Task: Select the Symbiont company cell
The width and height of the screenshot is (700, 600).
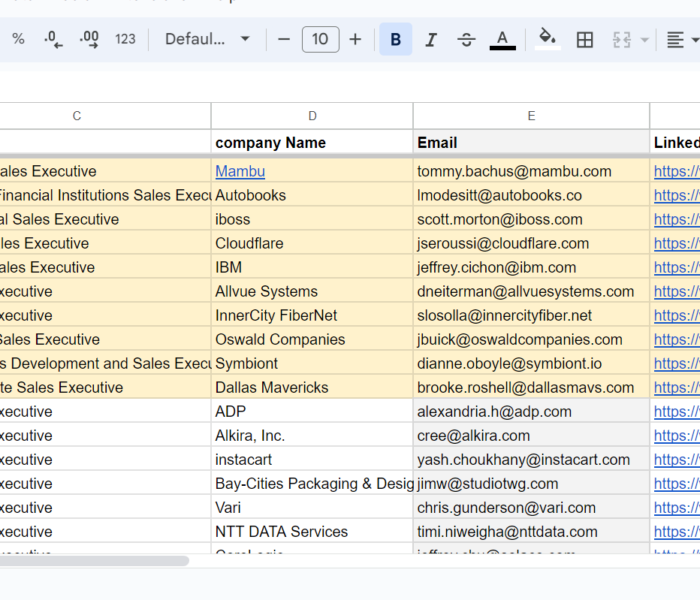Action: pyautogui.click(x=312, y=364)
